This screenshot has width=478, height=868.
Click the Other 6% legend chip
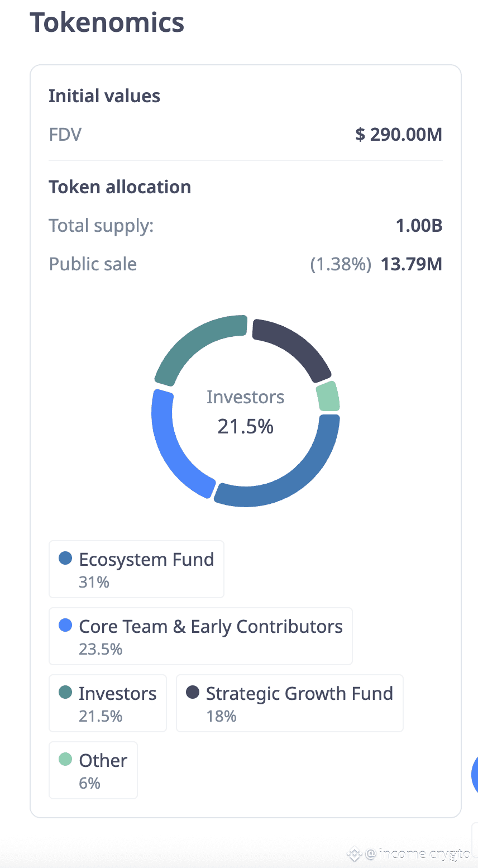(x=93, y=770)
